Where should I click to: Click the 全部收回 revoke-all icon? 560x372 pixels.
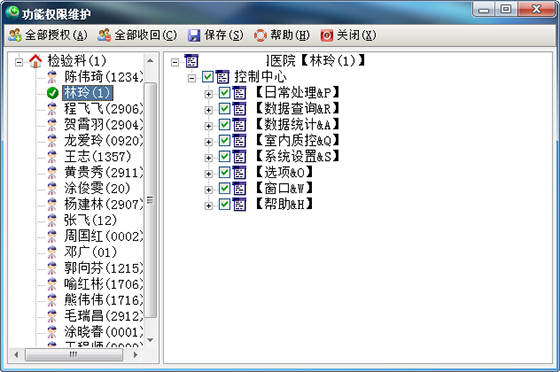point(104,35)
